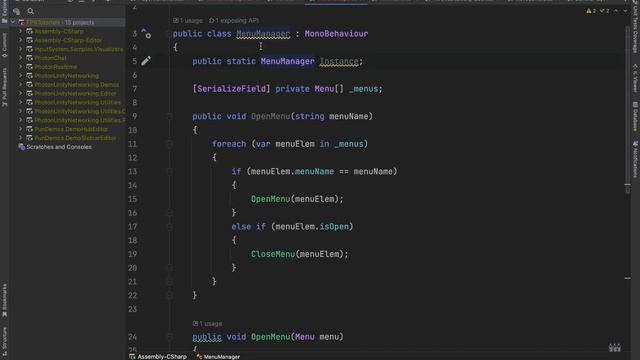Open the Bookmarks tool window tab
The image size is (640, 360).
point(4,300)
